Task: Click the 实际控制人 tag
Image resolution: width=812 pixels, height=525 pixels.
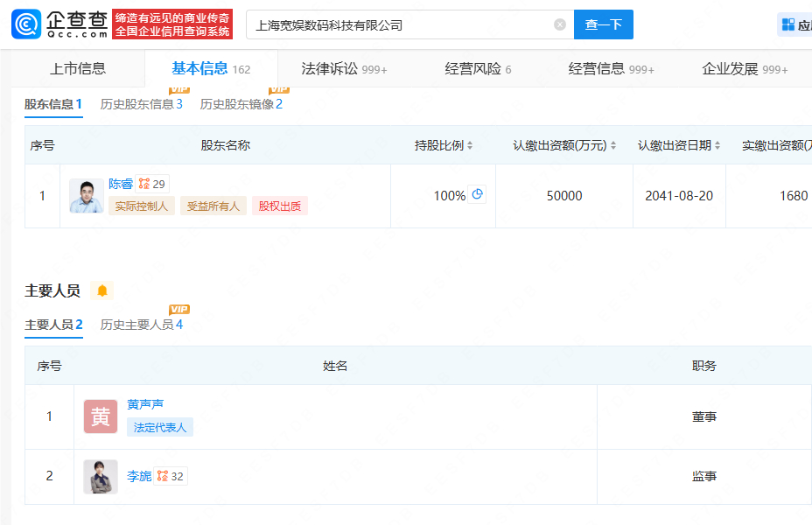Action: click(x=142, y=206)
